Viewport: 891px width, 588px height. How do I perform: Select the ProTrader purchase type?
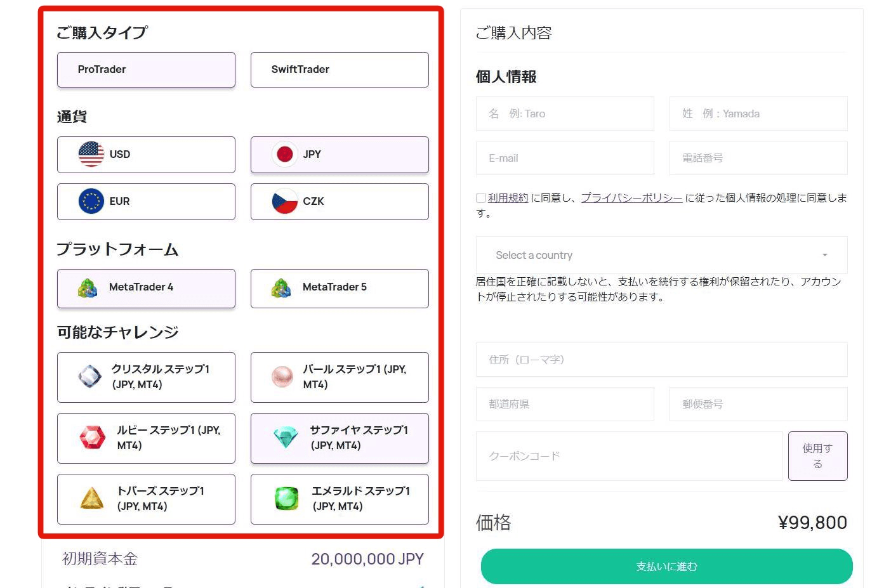point(146,70)
